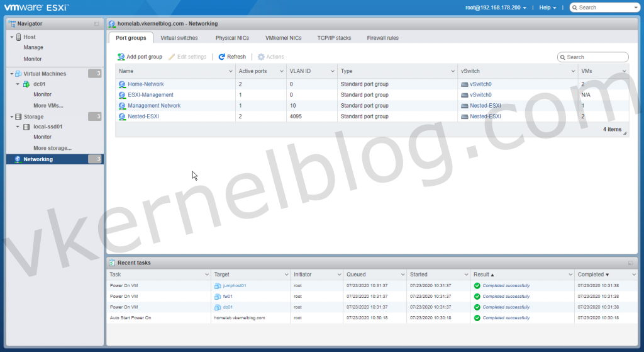Image resolution: width=644 pixels, height=352 pixels.
Task: Collapse the Virtual Machines tree node
Action: tap(11, 74)
